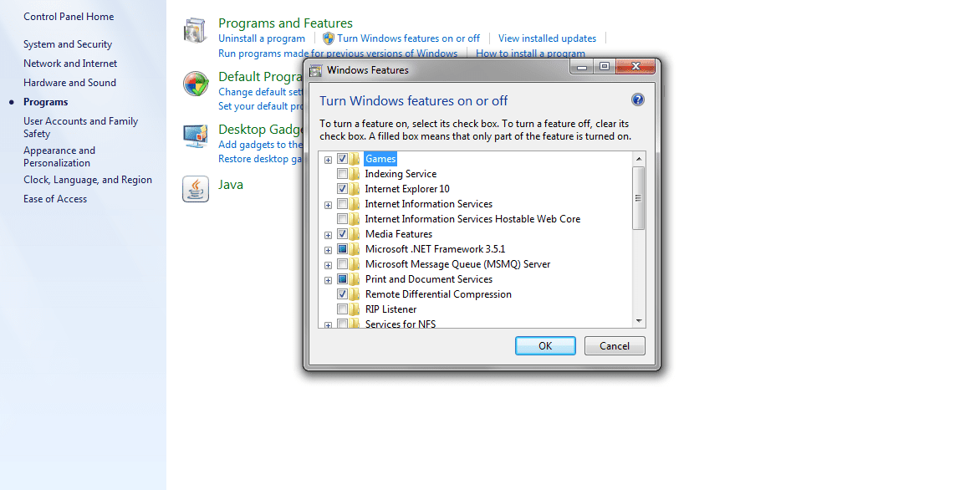
Task: Click the Desktop Gadgets monitor icon
Action: 195,136
